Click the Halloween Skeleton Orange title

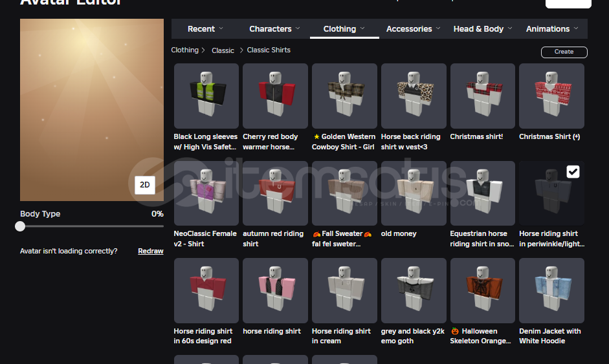click(480, 336)
